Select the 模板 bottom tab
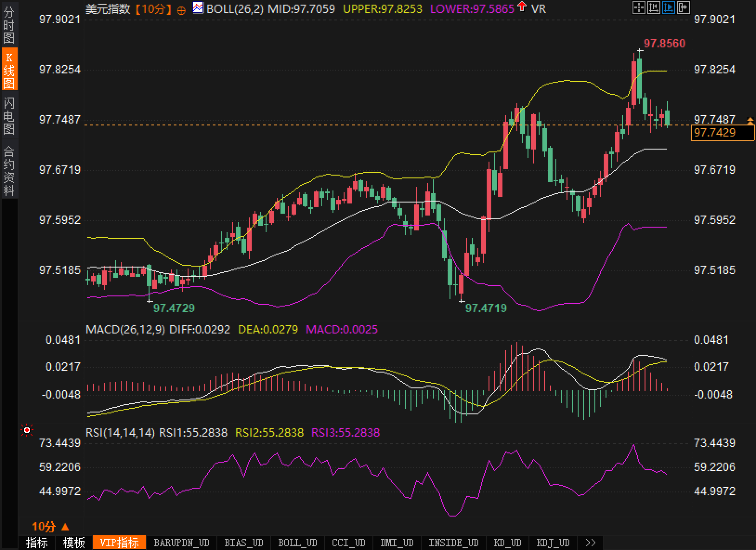This screenshot has height=550, width=756. (74, 543)
